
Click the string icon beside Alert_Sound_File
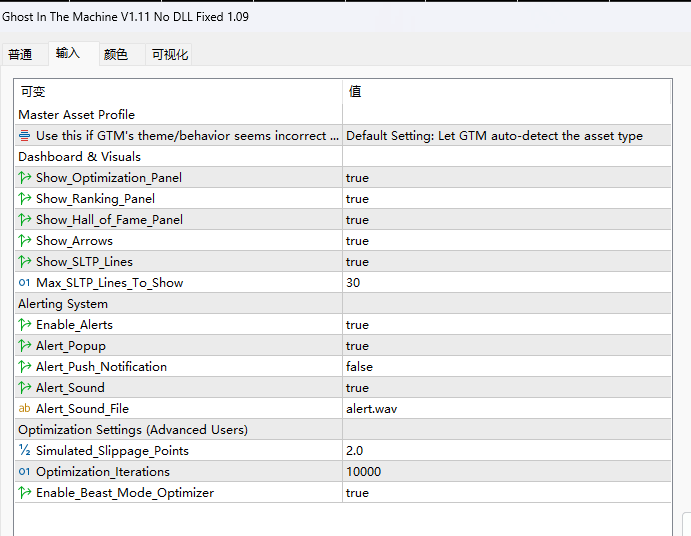click(x=25, y=409)
